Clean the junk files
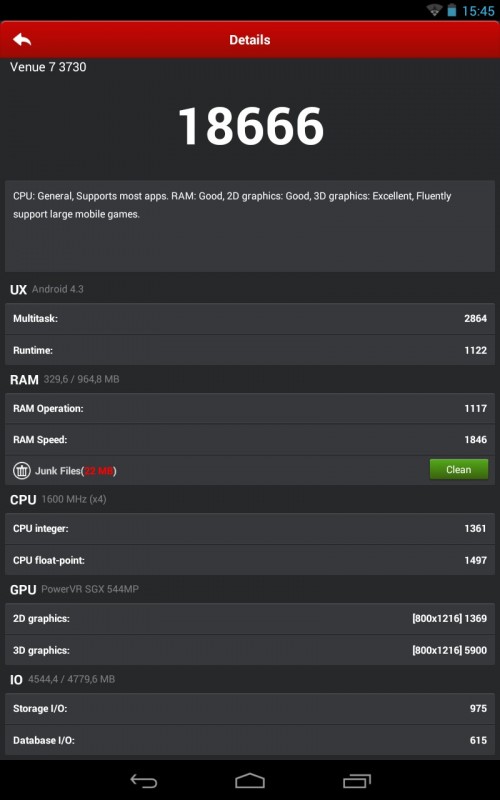500x800 pixels. 459,469
